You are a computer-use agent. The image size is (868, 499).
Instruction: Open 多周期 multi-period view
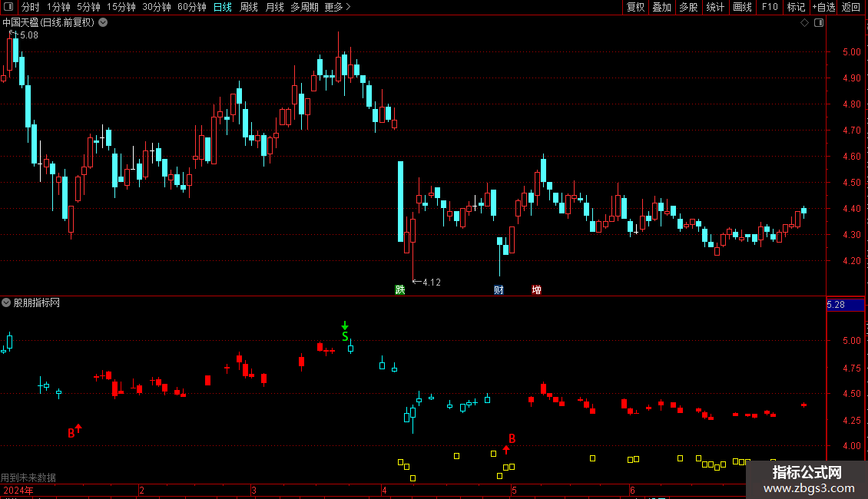pyautogui.click(x=304, y=7)
